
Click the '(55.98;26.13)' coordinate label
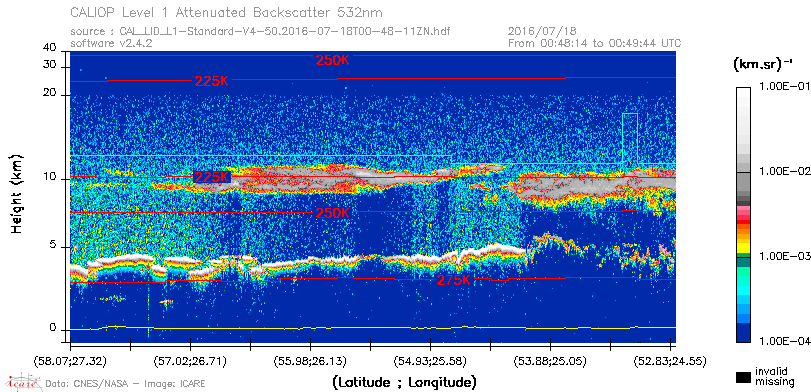pos(310,360)
